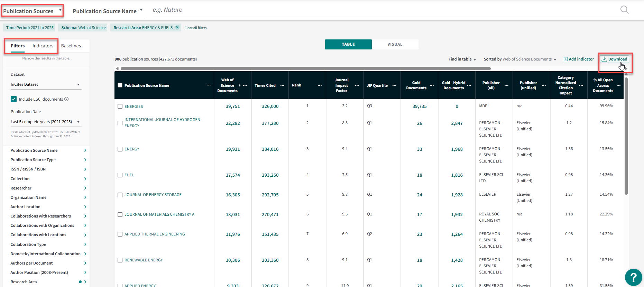Image resolution: width=644 pixels, height=287 pixels.
Task: Open the Publication Sources entity dropdown
Action: point(33,11)
